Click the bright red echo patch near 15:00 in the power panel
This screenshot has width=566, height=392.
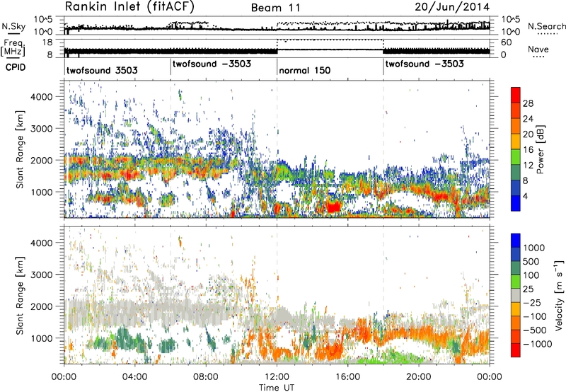point(333,207)
